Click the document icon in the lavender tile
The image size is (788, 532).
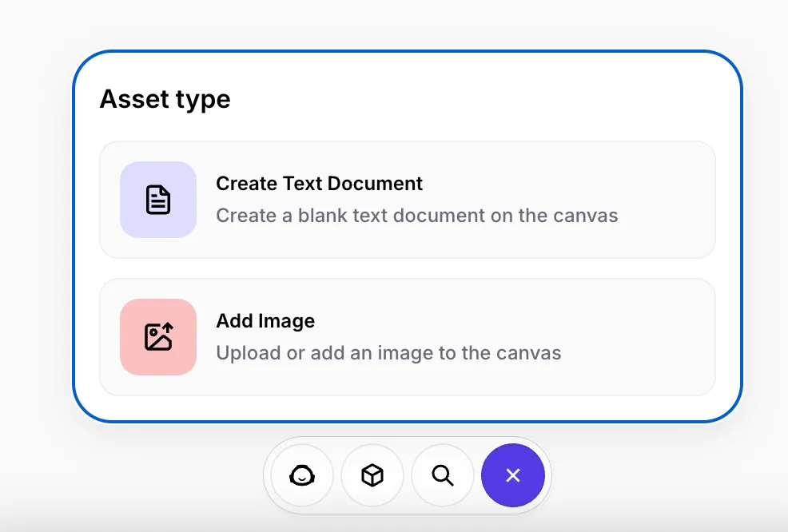(157, 200)
